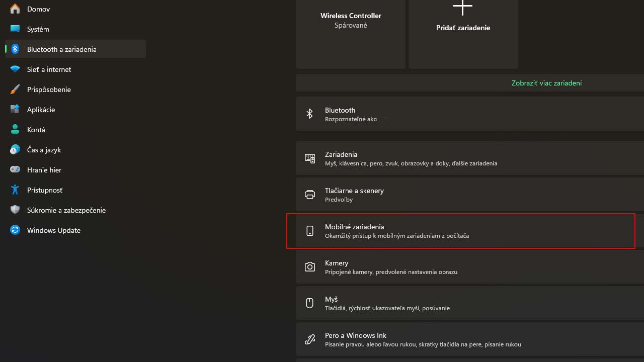Click the Súkromie a zabezpečenie shield icon
Screen dimensions: 644x362
[15, 210]
